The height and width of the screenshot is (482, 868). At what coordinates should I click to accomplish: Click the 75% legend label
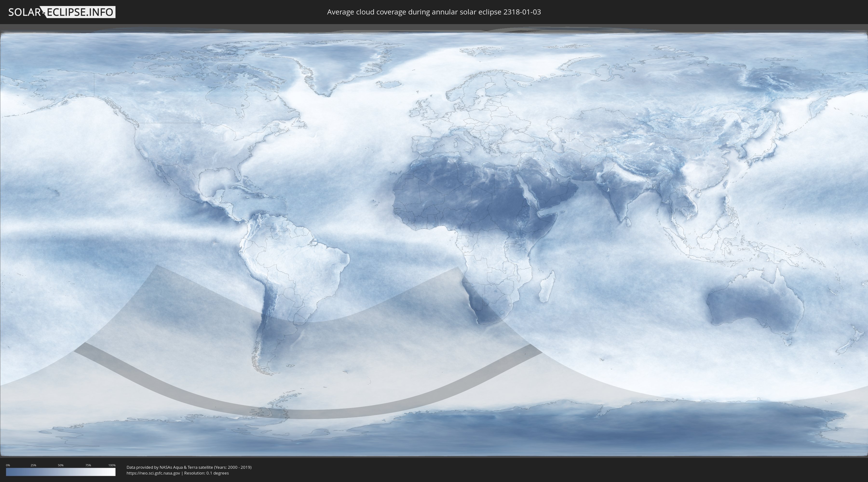(x=88, y=465)
